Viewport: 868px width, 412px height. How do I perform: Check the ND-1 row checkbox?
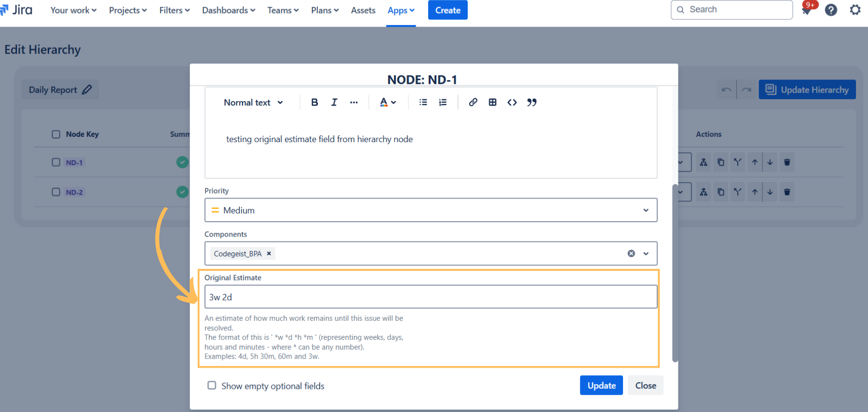pos(56,162)
